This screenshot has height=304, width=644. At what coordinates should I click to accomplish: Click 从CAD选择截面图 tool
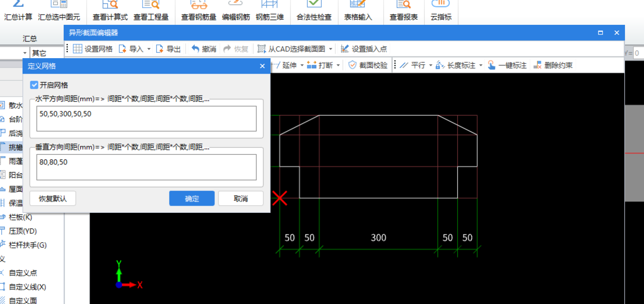click(x=292, y=49)
